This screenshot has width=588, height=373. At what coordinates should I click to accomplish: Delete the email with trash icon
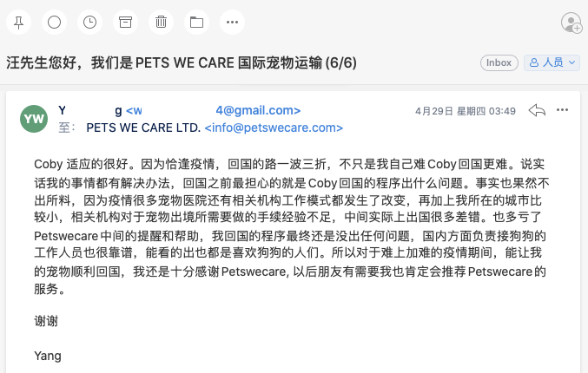161,21
